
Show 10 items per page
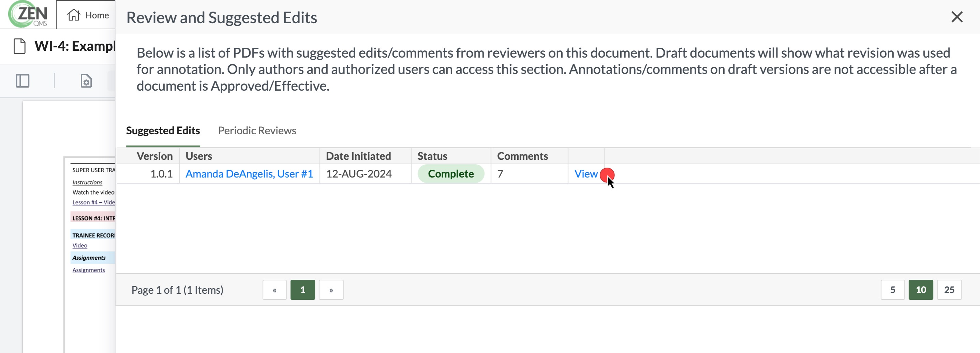pyautogui.click(x=921, y=290)
